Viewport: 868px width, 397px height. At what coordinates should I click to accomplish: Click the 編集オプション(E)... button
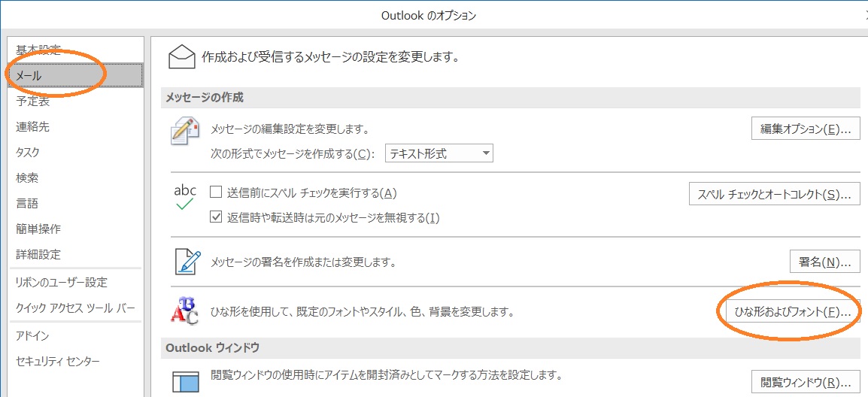point(806,129)
